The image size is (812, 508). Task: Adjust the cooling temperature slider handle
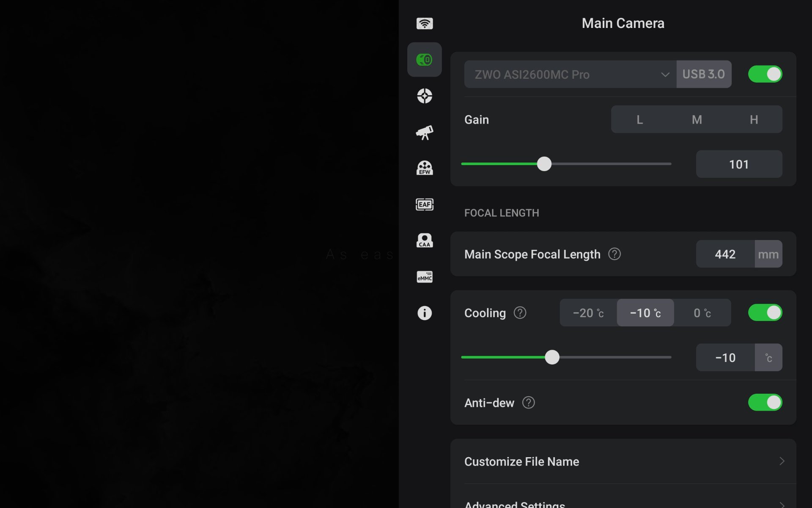(552, 357)
